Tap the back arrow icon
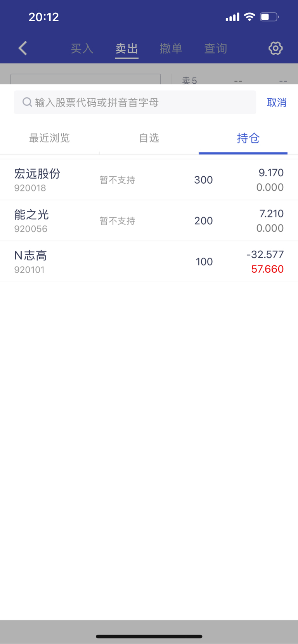The image size is (298, 644). [x=23, y=48]
